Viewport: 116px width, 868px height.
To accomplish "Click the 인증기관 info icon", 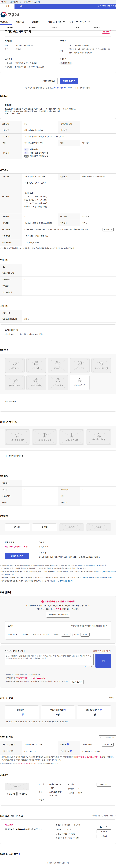I will tap(68, 744).
